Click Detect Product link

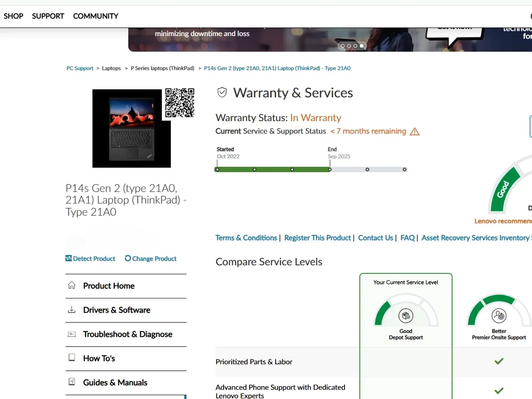[94, 259]
